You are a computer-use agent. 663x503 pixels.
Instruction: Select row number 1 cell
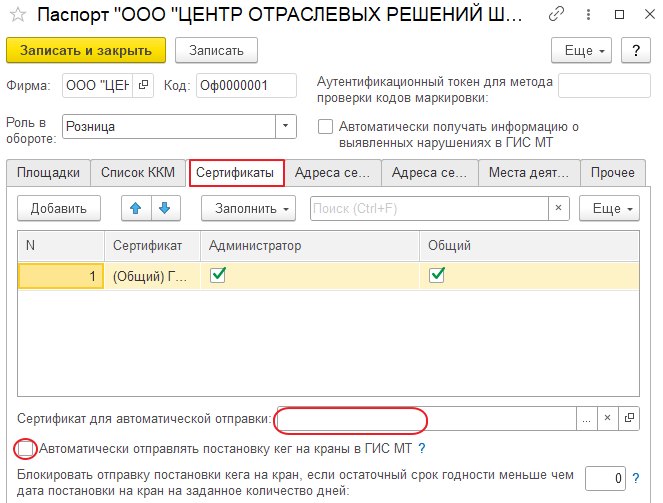(61, 276)
